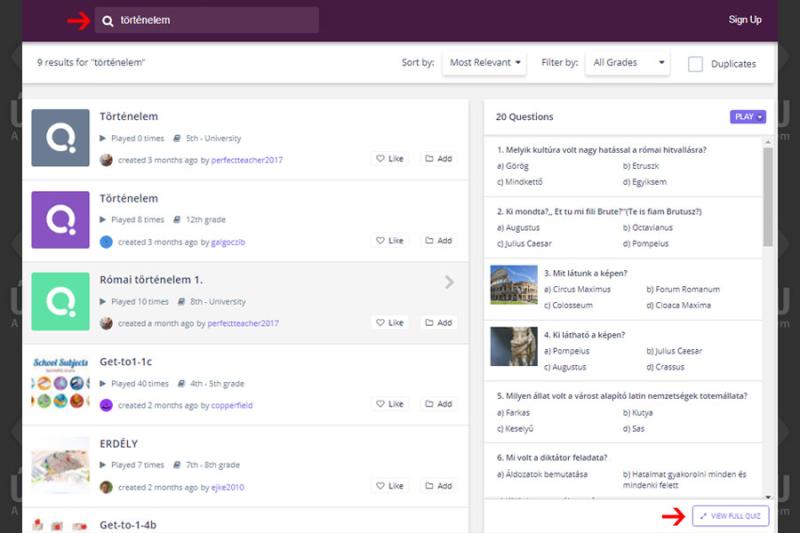The height and width of the screenshot is (533, 800).
Task: Open the perfectteacher2017 author link of first quiz
Action: pyautogui.click(x=247, y=159)
